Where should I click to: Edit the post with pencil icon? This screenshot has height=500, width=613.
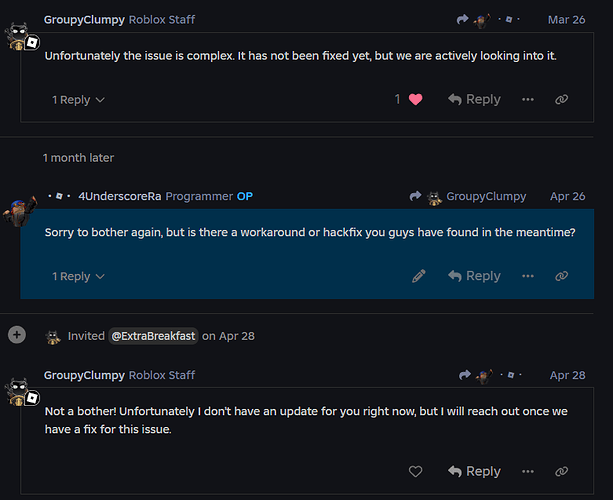[x=419, y=276]
